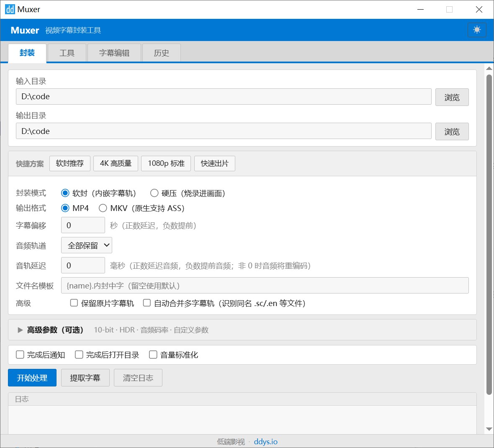The height and width of the screenshot is (448, 494).
Task: Click the 开始处理 button
Action: coord(32,377)
